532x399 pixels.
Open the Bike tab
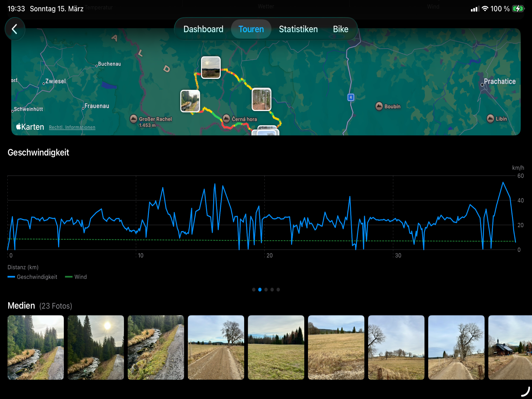[341, 29]
